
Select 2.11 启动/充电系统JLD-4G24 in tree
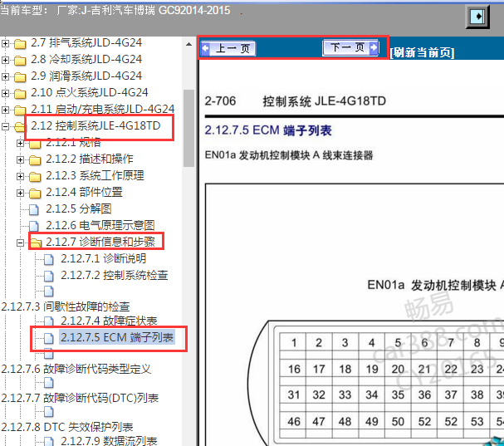point(102,110)
